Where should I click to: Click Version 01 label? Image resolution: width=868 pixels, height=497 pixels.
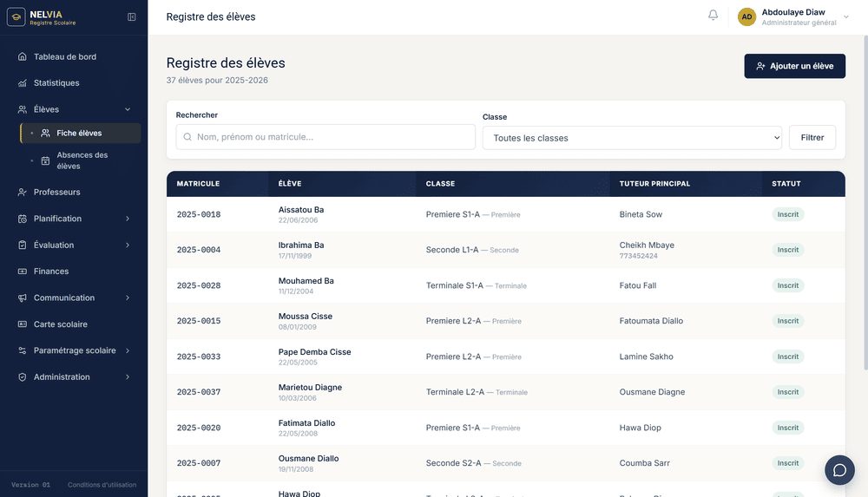point(31,485)
